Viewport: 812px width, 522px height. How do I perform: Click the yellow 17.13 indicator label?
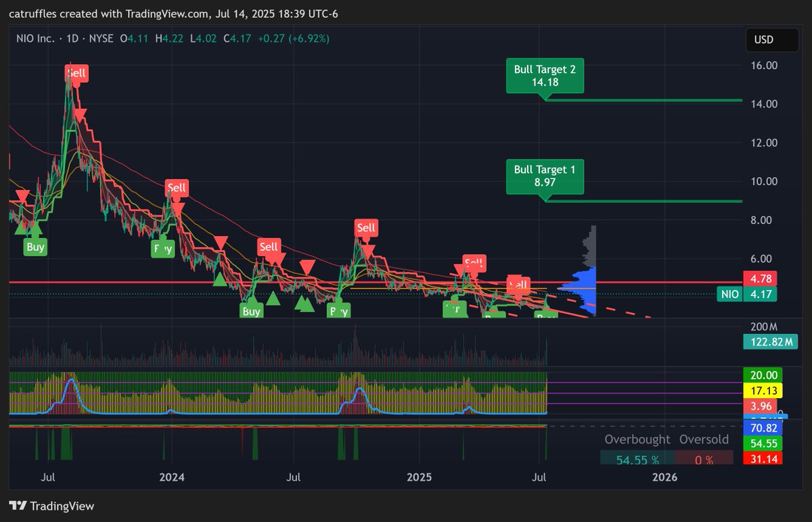tap(763, 391)
